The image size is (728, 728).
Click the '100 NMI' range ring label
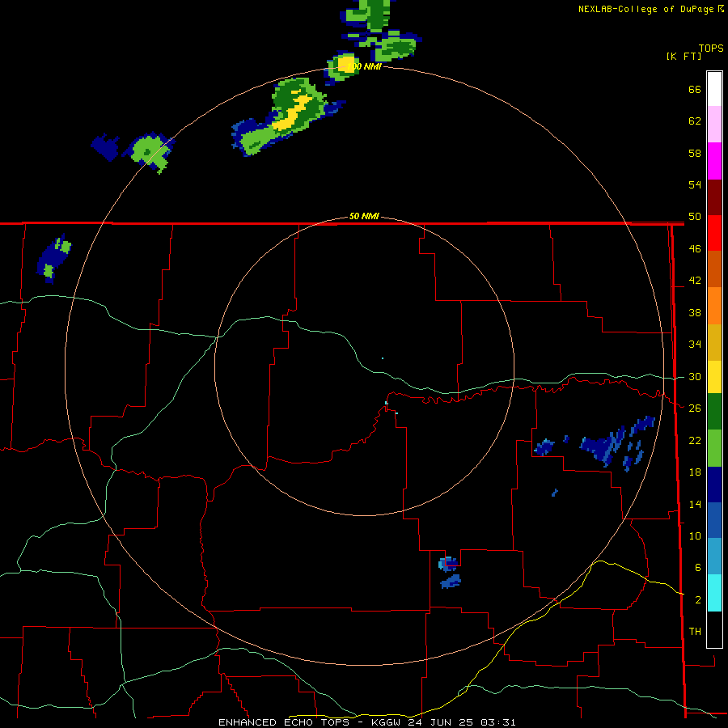(x=364, y=66)
